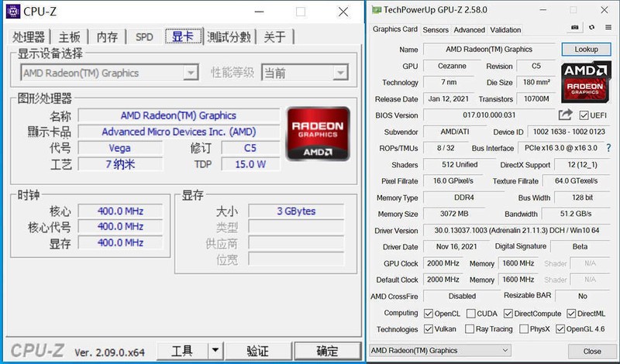The height and width of the screenshot is (364, 620).
Task: Click the 显存 size value 3 GBytes
Action: [296, 211]
